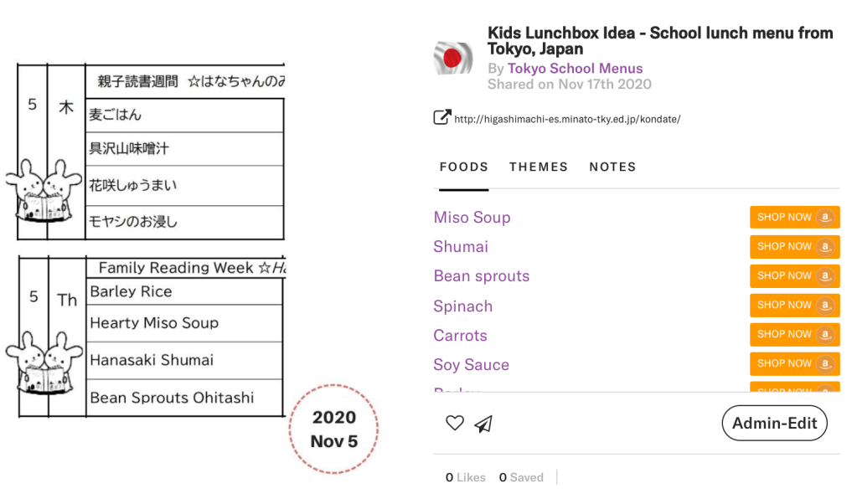Open the Soy Sauce food link
Image resolution: width=857 pixels, height=504 pixels.
471,365
